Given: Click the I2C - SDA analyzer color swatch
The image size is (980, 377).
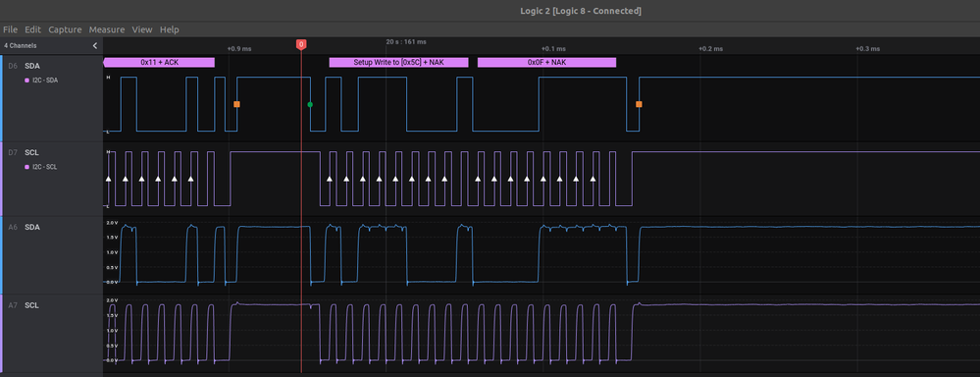Looking at the screenshot, I should 26,81.
